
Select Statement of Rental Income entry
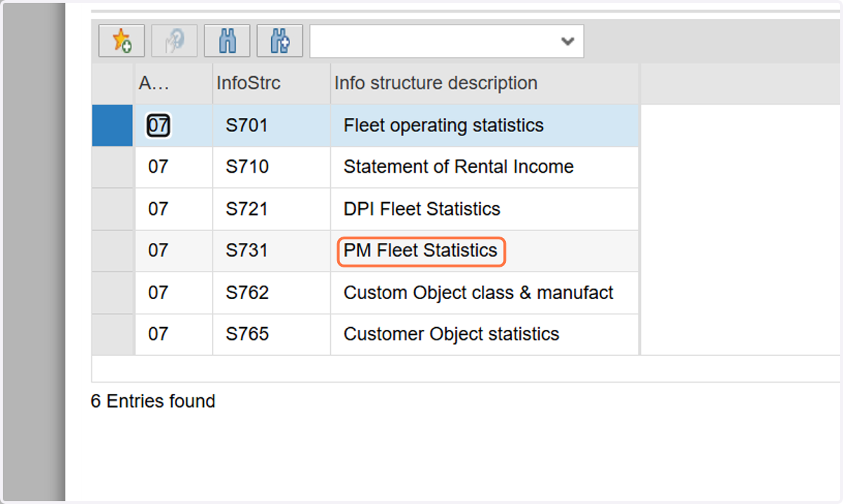click(485, 167)
